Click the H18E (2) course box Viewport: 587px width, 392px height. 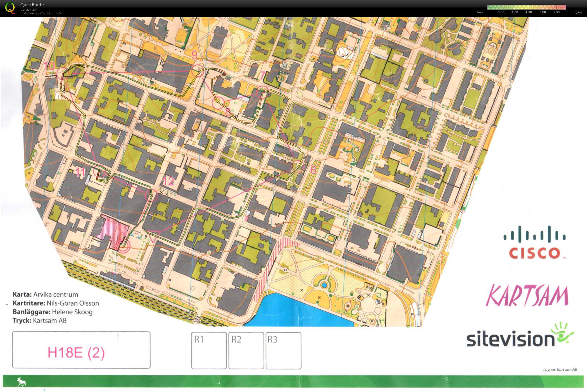[x=81, y=350]
